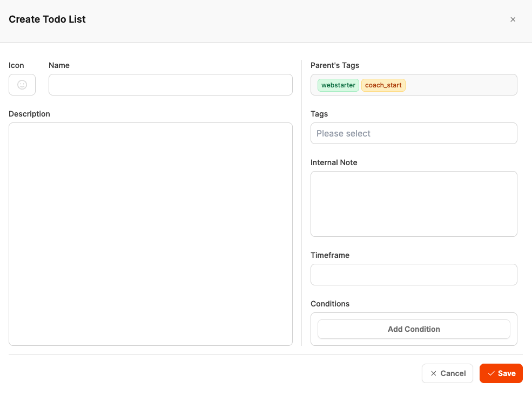The width and height of the screenshot is (532, 396).
Task: Open the Tags 'Please select' dropdown
Action: pyautogui.click(x=414, y=133)
